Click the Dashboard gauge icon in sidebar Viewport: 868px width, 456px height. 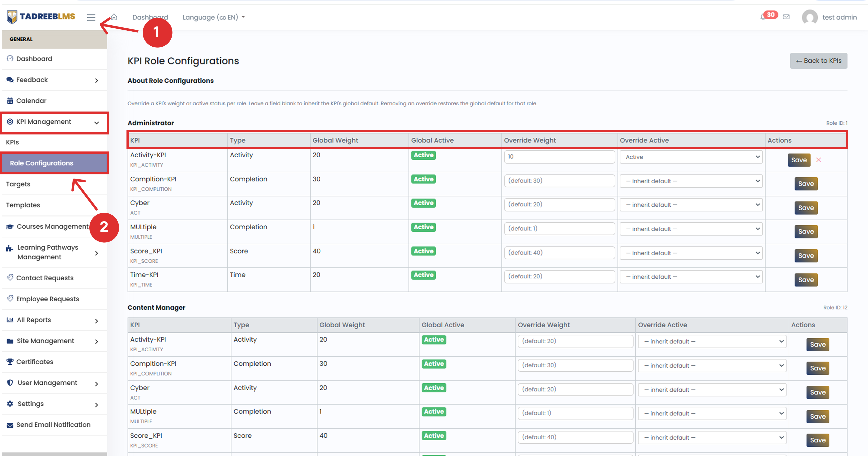pyautogui.click(x=10, y=58)
